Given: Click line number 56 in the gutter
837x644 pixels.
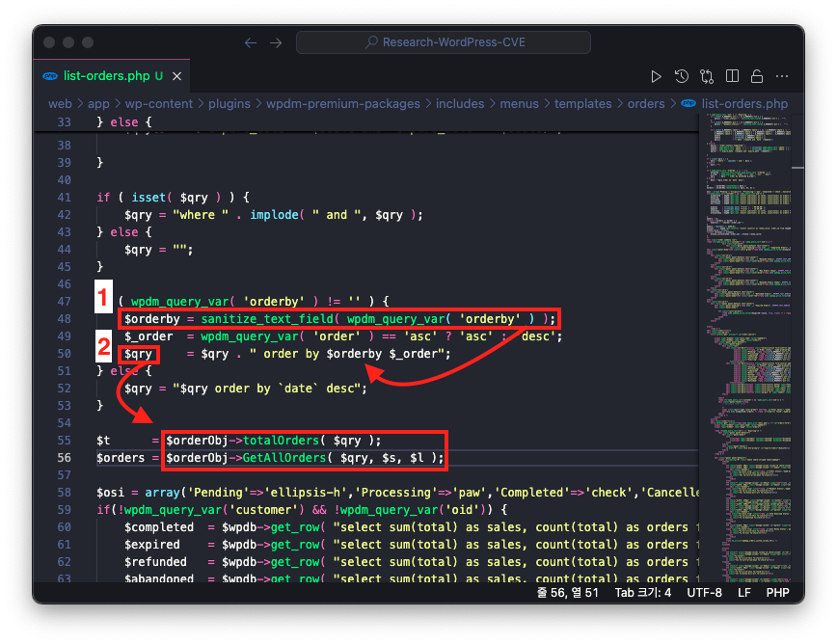Looking at the screenshot, I should (64, 458).
